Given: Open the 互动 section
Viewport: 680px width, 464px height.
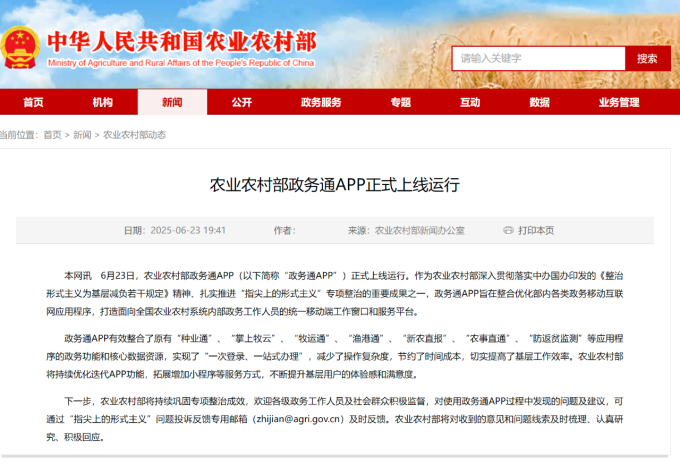Looking at the screenshot, I should coord(470,102).
